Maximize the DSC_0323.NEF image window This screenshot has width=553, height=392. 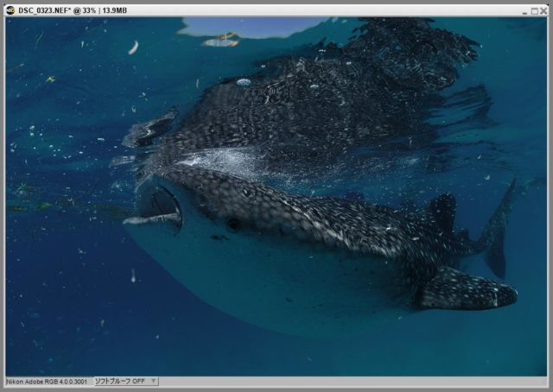tap(534, 9)
